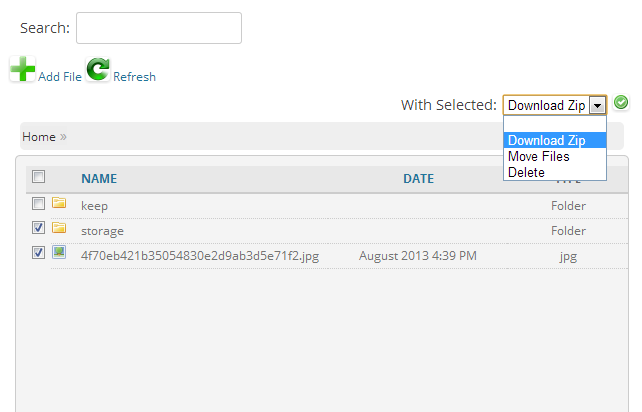Click Home in the breadcrumb

pyautogui.click(x=39, y=137)
